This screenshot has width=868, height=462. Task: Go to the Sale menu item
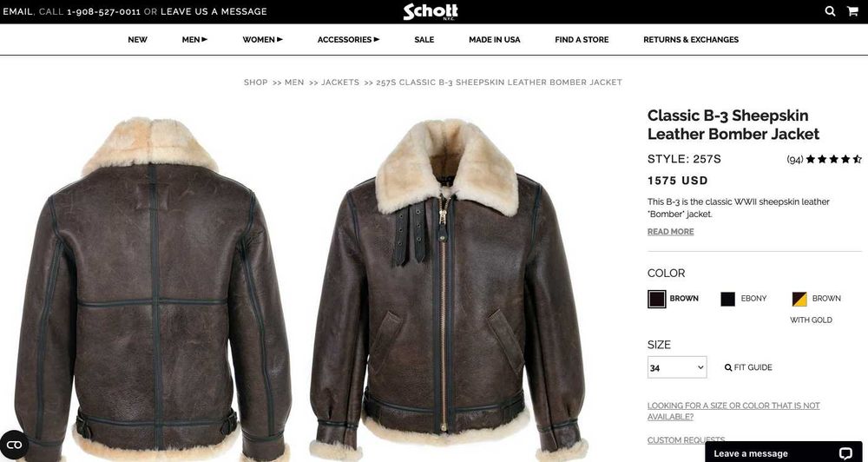point(424,39)
